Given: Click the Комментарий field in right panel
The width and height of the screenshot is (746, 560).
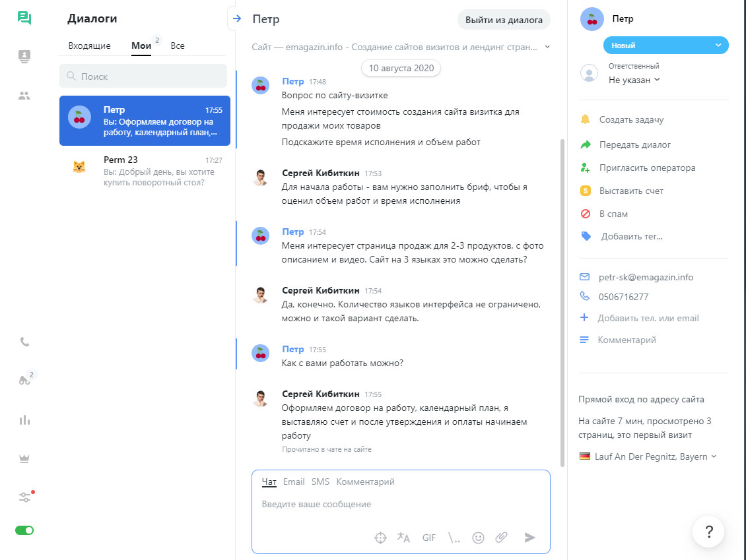Looking at the screenshot, I should [627, 340].
